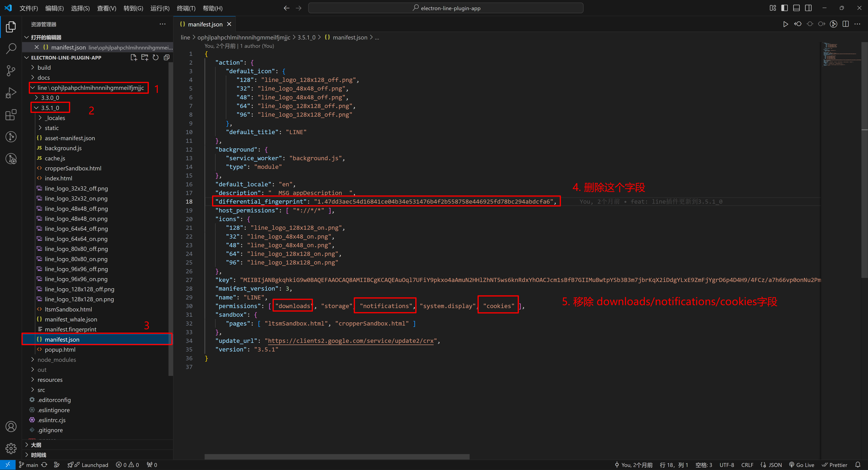Open the 查看(V) menu
868x470 pixels.
pos(106,8)
